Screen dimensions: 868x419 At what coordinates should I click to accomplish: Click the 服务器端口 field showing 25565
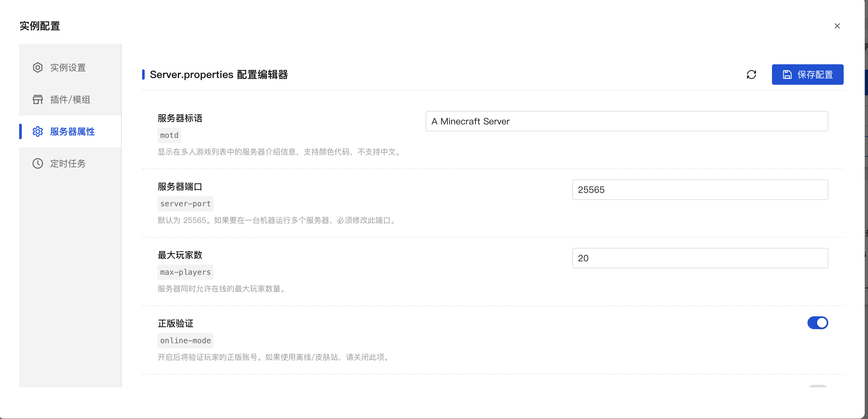point(700,190)
